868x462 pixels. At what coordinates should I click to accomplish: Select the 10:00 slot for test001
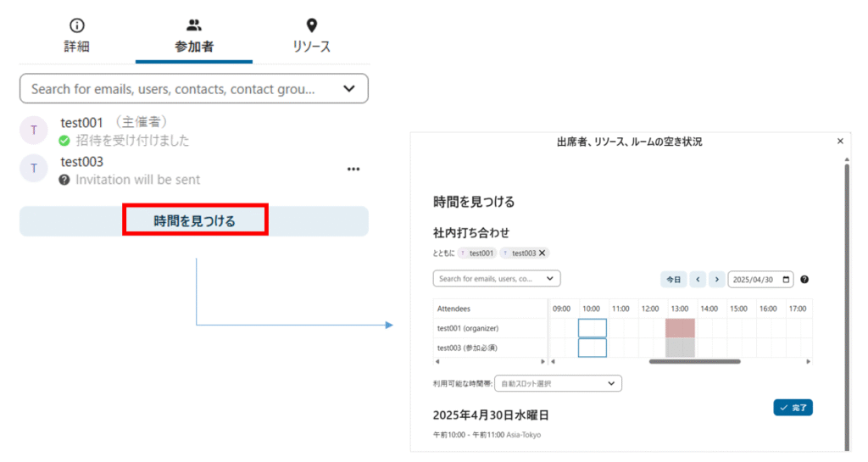pyautogui.click(x=593, y=328)
